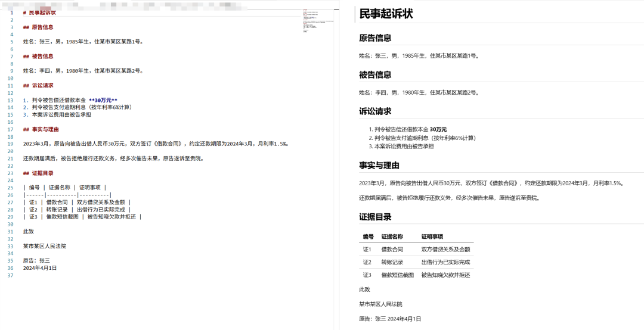
Task: Click the '双方借贷关系及金额' cell in the preview table
Action: click(x=445, y=249)
